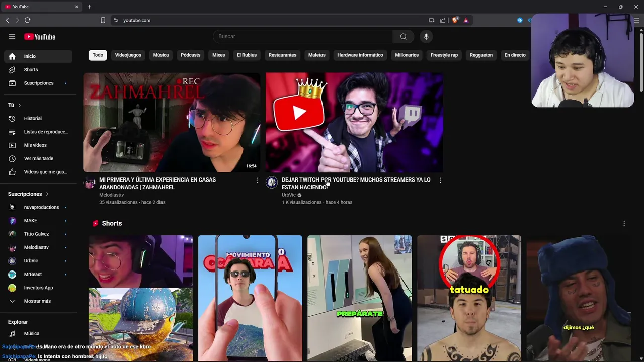
Task: Click the Brave rewards triangle icon
Action: point(466,20)
